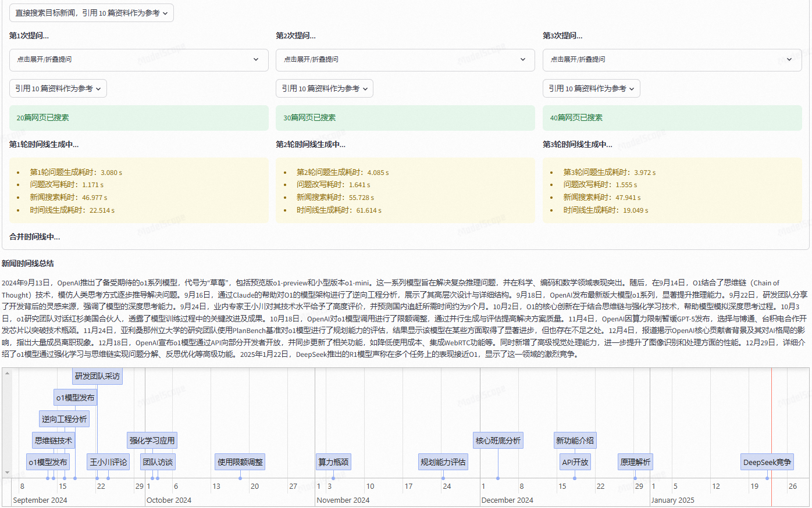Click the 第3轮问题生成耗时 3.972 s entry
This screenshot has width=812, height=508.
click(609, 173)
